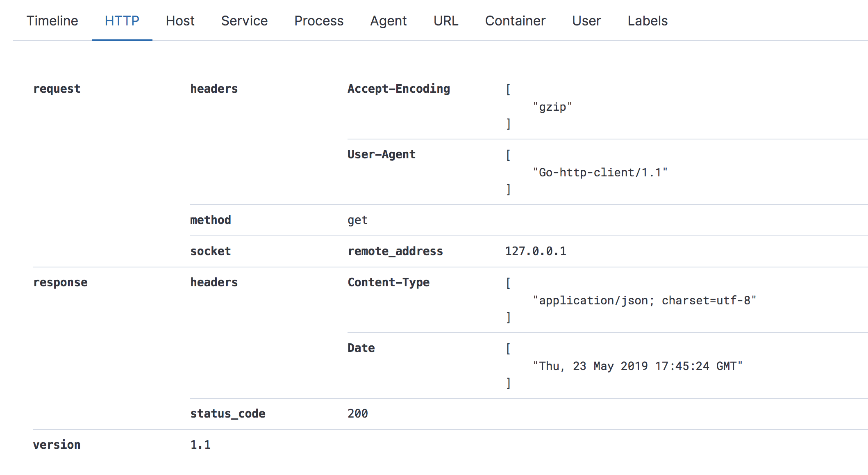Select the gzip encoding value

(552, 106)
